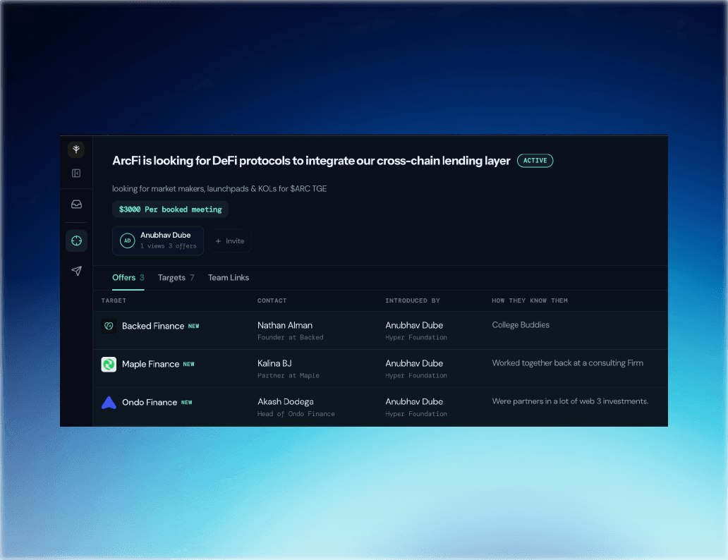Click Founder at Backed subtitle
Viewport: 728px width, 560px height.
pos(291,338)
